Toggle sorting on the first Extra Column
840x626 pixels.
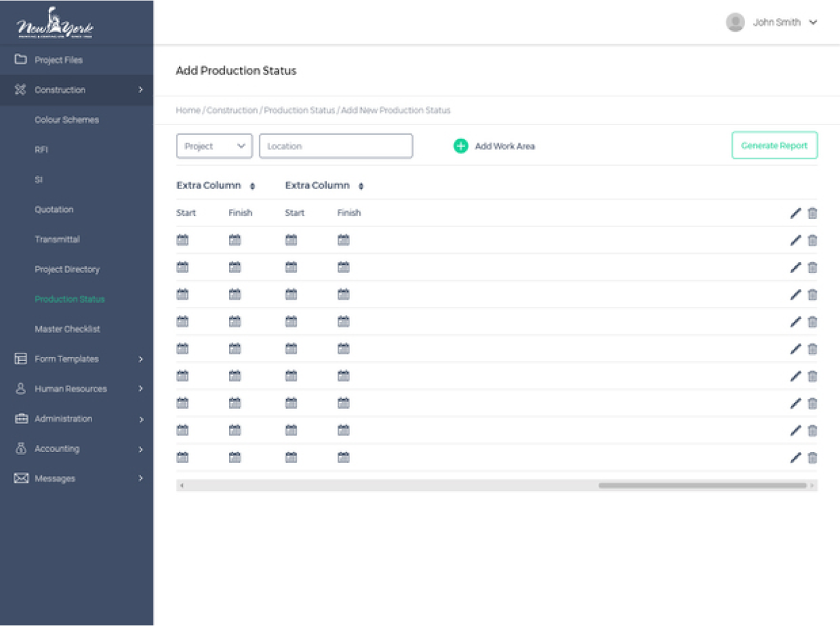251,186
